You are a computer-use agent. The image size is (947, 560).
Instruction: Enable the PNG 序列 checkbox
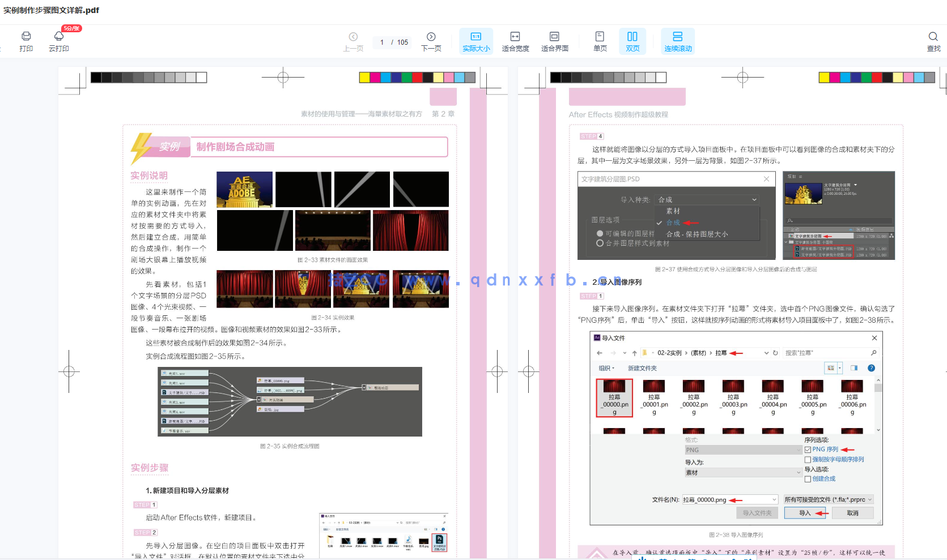point(808,449)
